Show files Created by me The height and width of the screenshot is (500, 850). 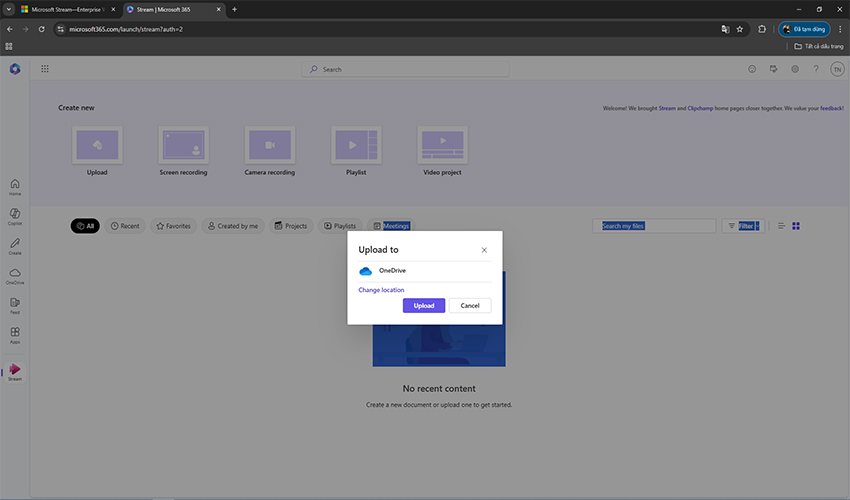(x=233, y=226)
